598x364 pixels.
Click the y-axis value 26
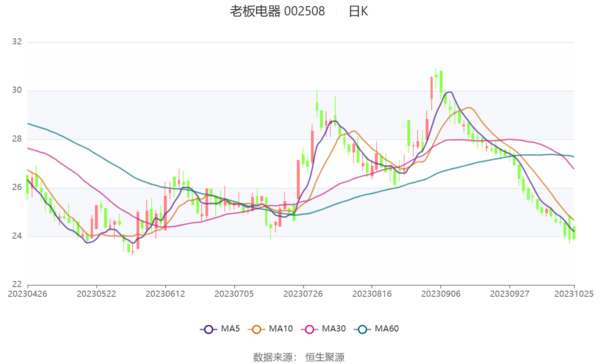point(17,187)
